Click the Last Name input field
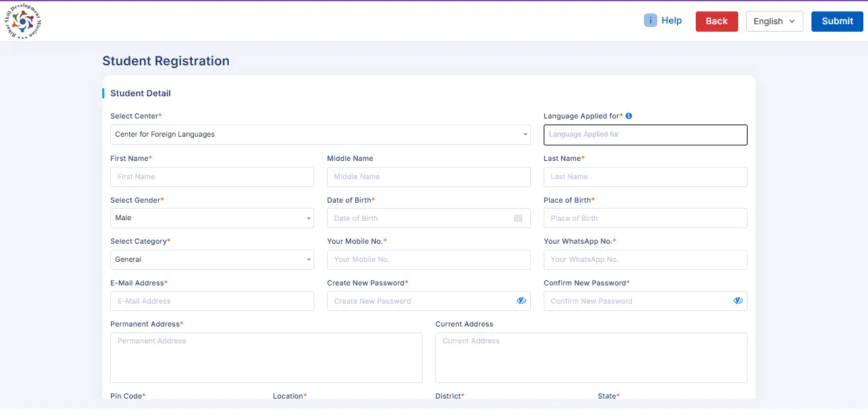Image resolution: width=868 pixels, height=412 pixels. (645, 177)
